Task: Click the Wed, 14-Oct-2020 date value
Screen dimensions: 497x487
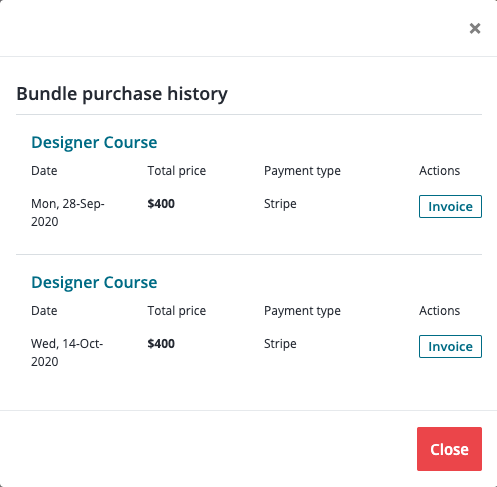Action: [x=67, y=353]
